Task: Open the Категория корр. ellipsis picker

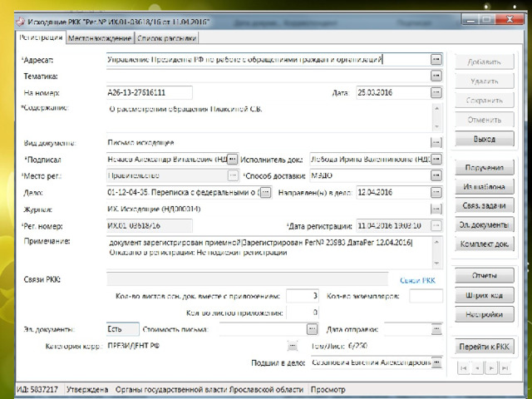Action: (292, 345)
